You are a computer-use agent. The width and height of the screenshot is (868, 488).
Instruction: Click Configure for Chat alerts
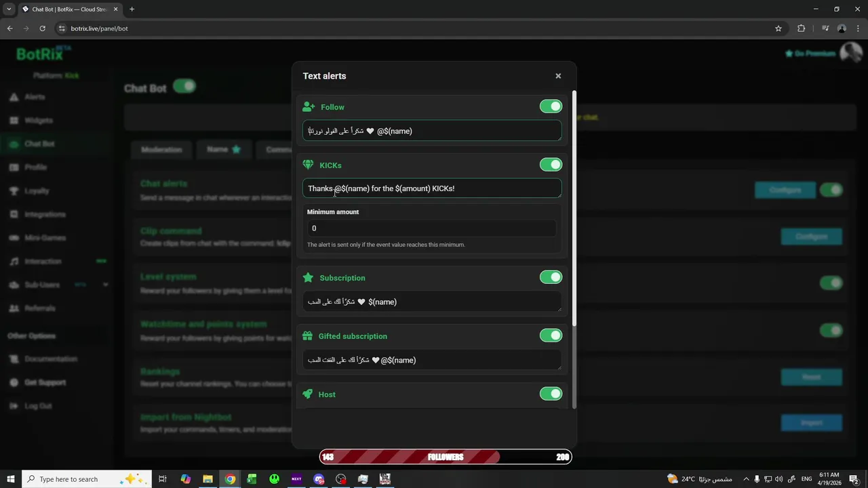coord(785,190)
